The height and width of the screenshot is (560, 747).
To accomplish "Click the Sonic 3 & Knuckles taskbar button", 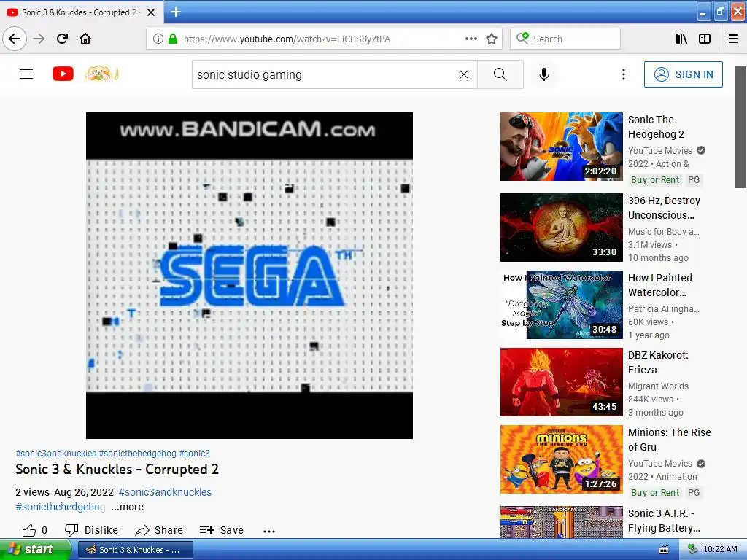I will (x=135, y=550).
